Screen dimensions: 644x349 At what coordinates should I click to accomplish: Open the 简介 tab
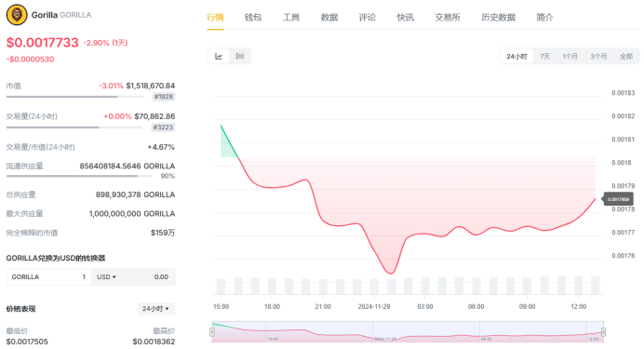click(x=544, y=18)
